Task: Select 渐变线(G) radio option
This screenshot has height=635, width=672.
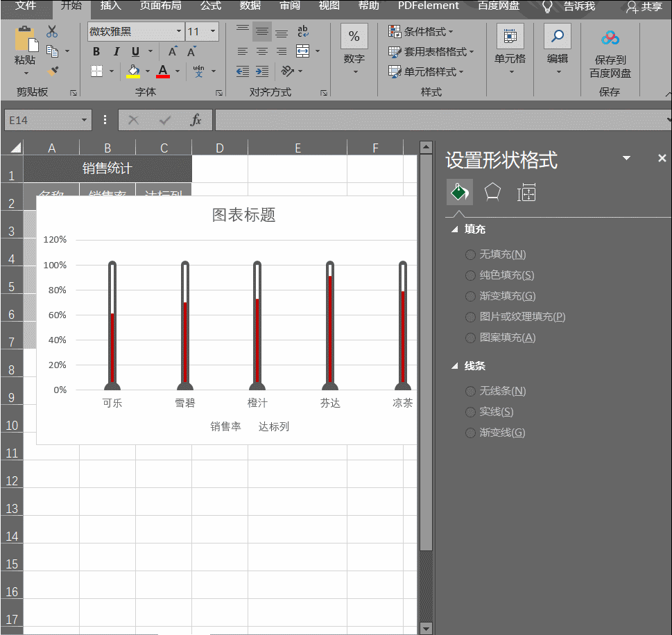Action: coord(470,433)
